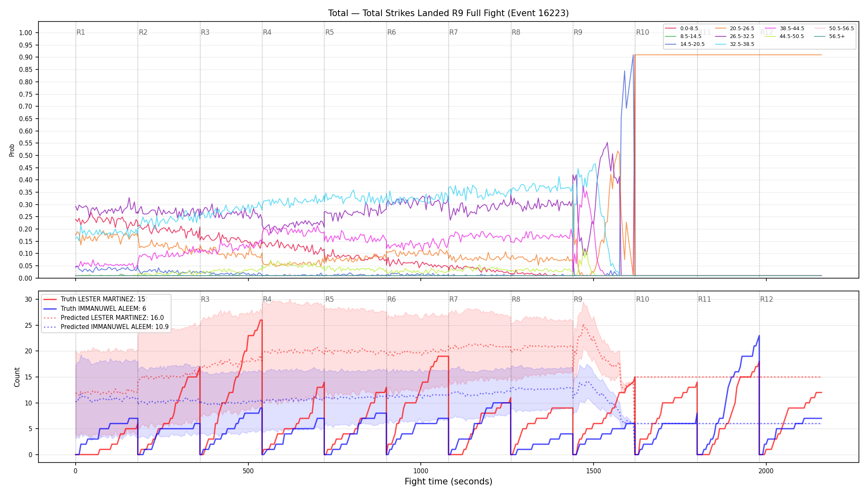The image size is (868, 496).
Task: Click the blue line sample beside 'Truth IMMANUWEL ALEEM'
Action: tap(50, 308)
